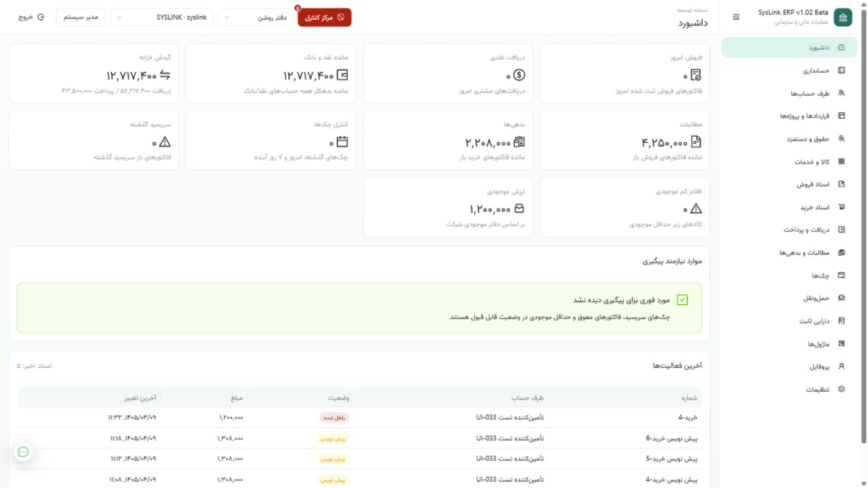The image size is (868, 488).
Task: Click the اسناد خرید cart icon
Action: click(x=842, y=207)
